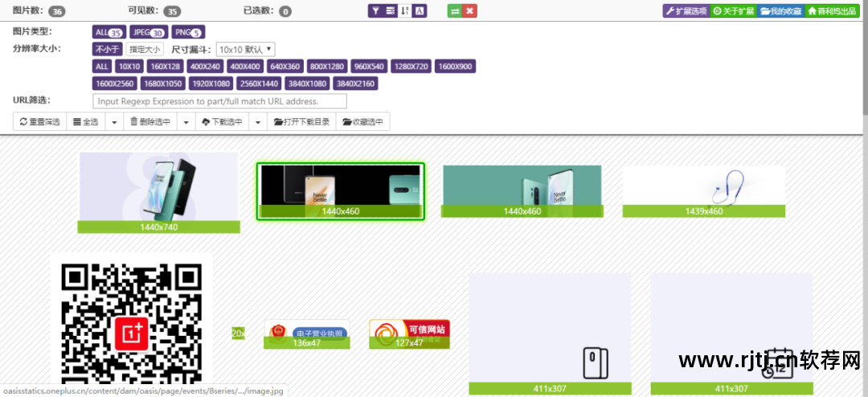Select the OnePlus QR code thumbnail
Image resolution: width=868 pixels, height=397 pixels.
click(x=132, y=324)
